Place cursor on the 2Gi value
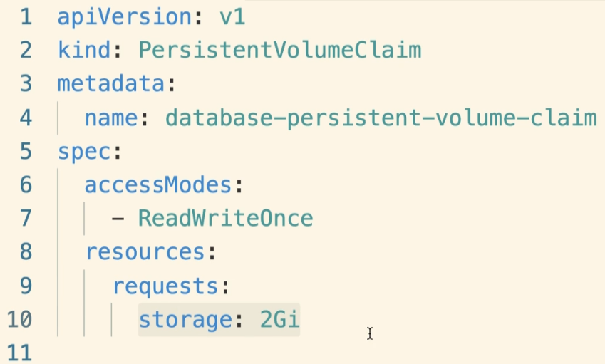This screenshot has height=364, width=605. click(x=279, y=319)
